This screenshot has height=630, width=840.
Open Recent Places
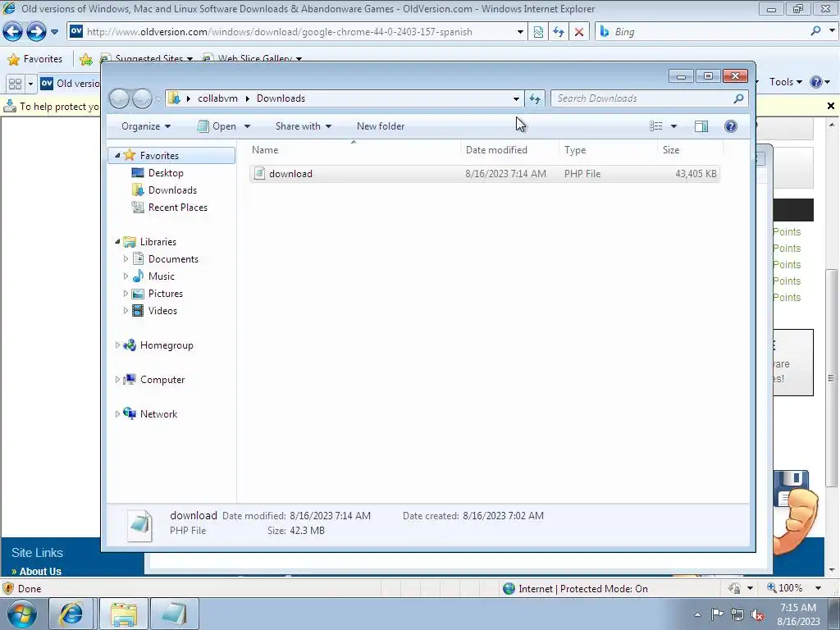click(177, 208)
